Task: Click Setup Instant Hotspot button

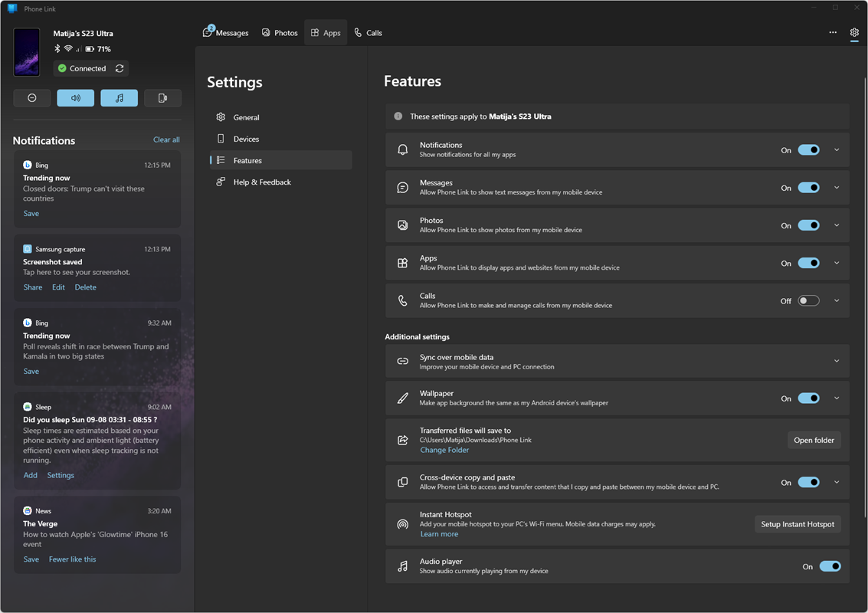Action: pos(798,524)
